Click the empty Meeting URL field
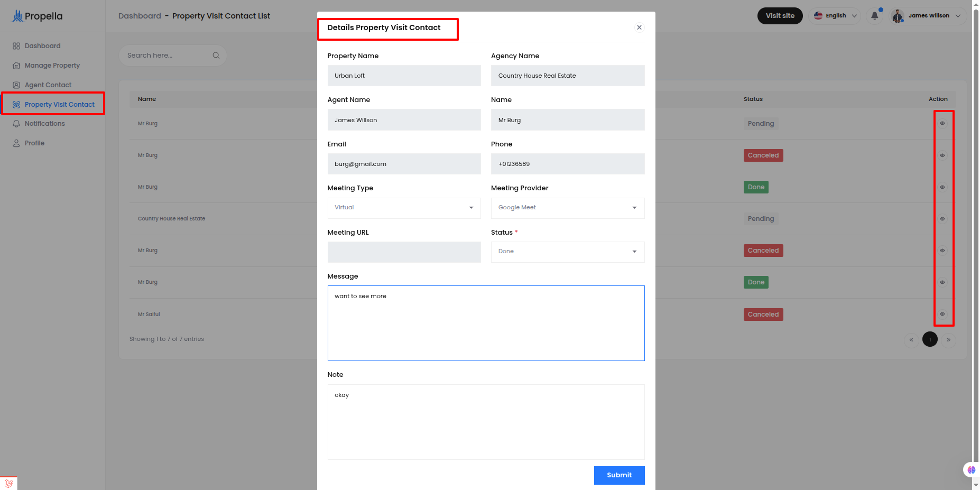980x490 pixels. 404,252
